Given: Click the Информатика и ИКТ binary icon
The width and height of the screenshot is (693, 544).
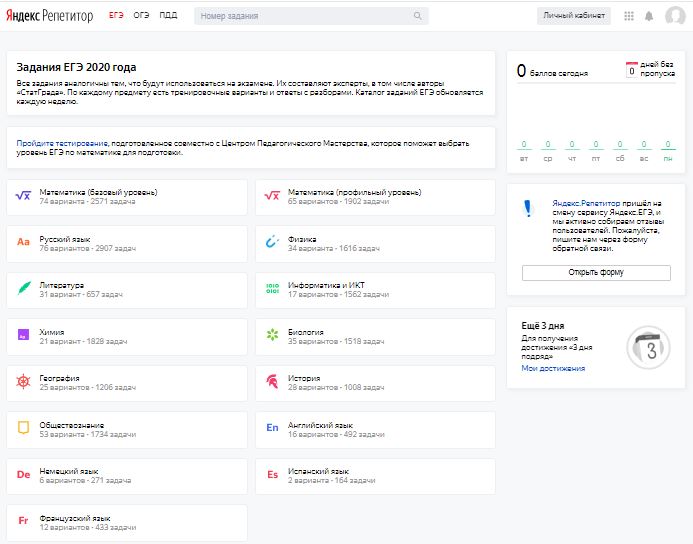Looking at the screenshot, I should pos(272,289).
